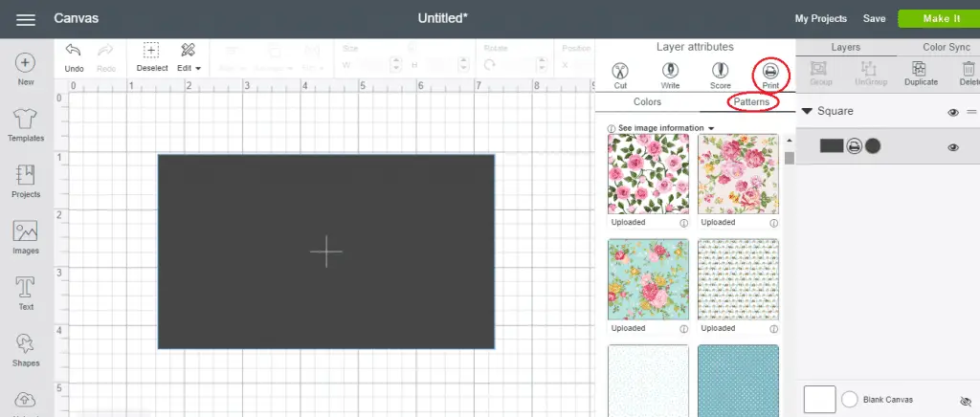The image size is (980, 417).
Task: Click info icon under pink roses on white pattern
Action: point(683,223)
